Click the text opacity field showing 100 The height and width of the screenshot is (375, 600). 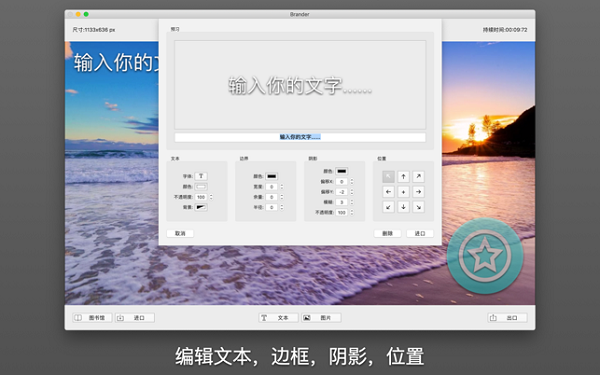[x=201, y=197]
